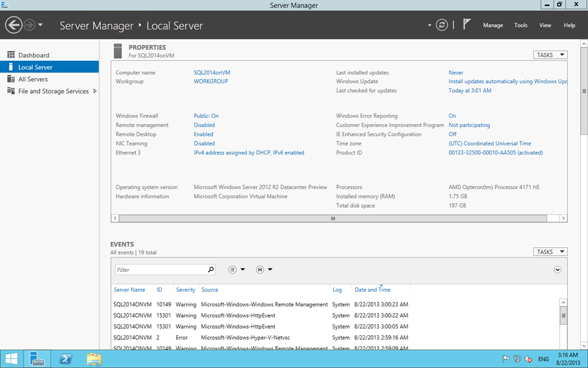588x368 pixels.
Task: Click the Events Filter input box
Action: point(165,270)
